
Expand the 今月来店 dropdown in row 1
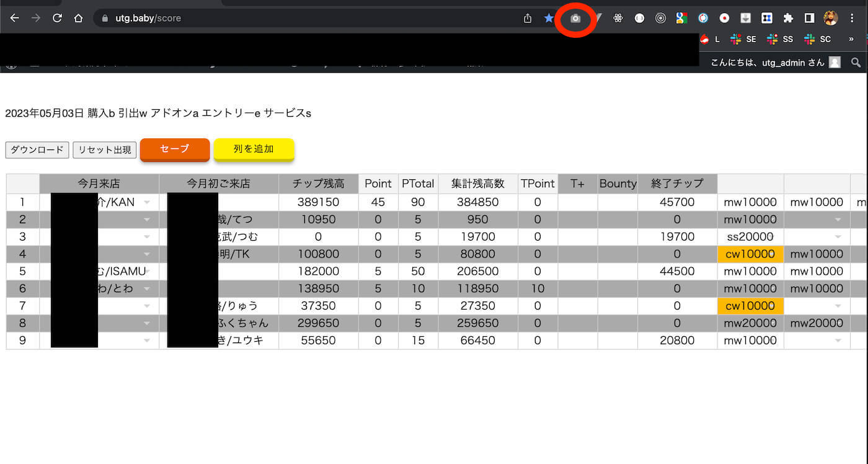147,202
